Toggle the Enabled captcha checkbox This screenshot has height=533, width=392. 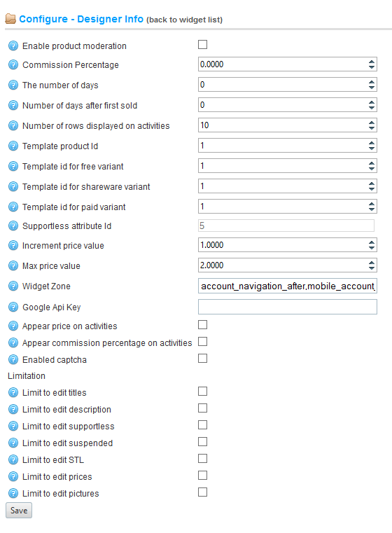(x=203, y=359)
